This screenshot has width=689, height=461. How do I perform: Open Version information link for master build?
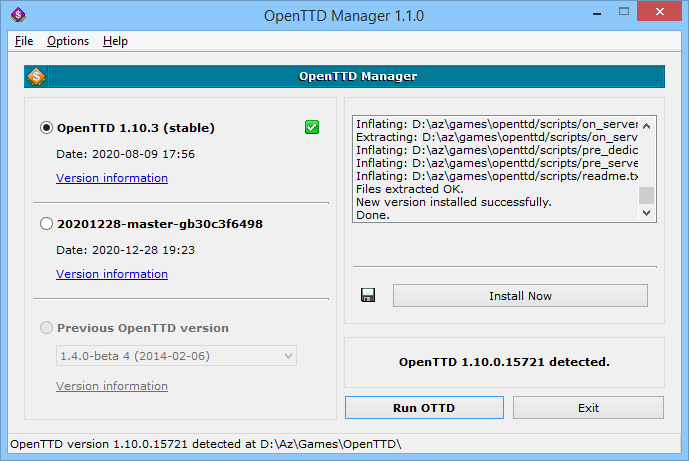(x=112, y=274)
